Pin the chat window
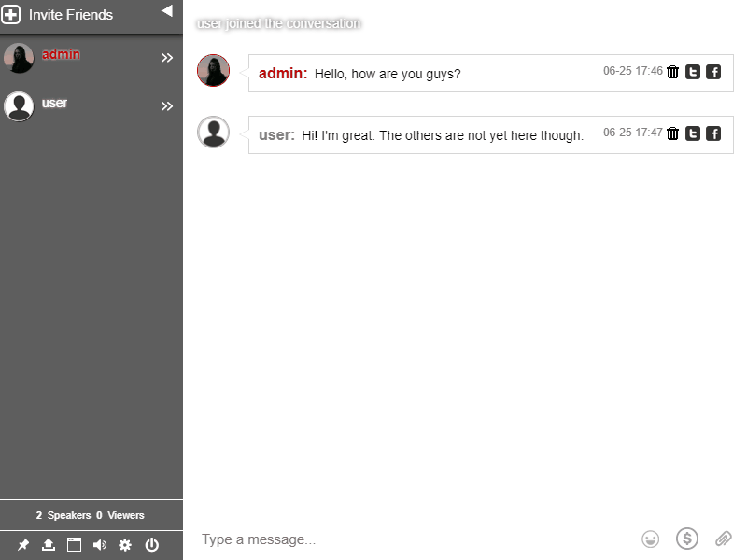This screenshot has width=747, height=560. click(x=23, y=545)
